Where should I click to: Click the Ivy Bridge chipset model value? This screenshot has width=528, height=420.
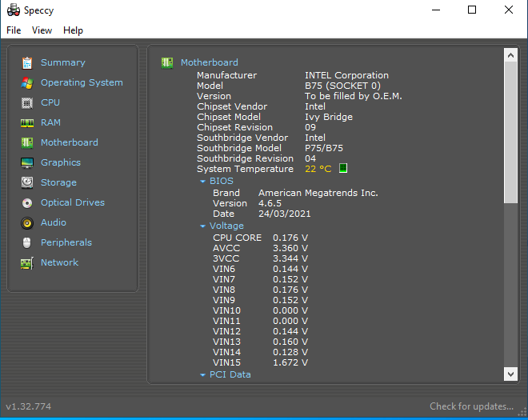pyautogui.click(x=329, y=118)
